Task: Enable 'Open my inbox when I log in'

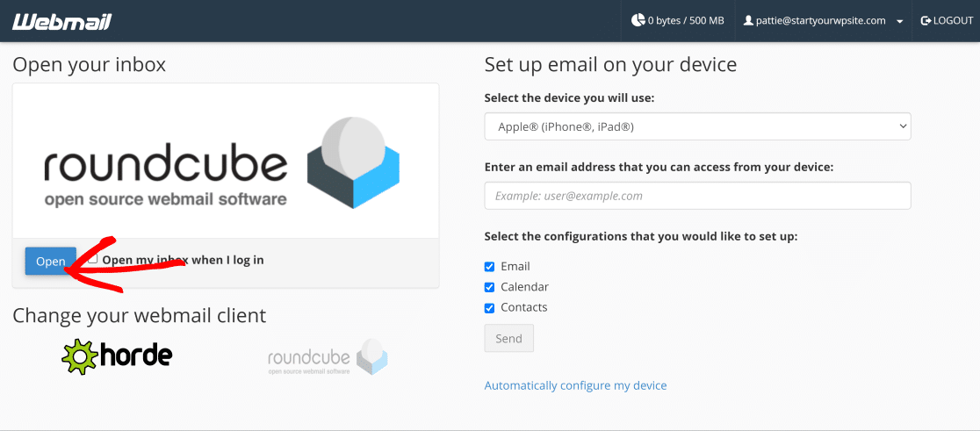Action: (x=93, y=259)
